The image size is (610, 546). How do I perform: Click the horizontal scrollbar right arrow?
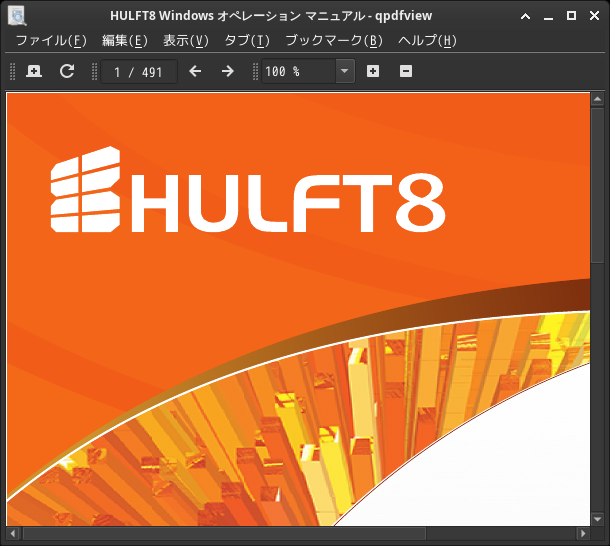582,534
